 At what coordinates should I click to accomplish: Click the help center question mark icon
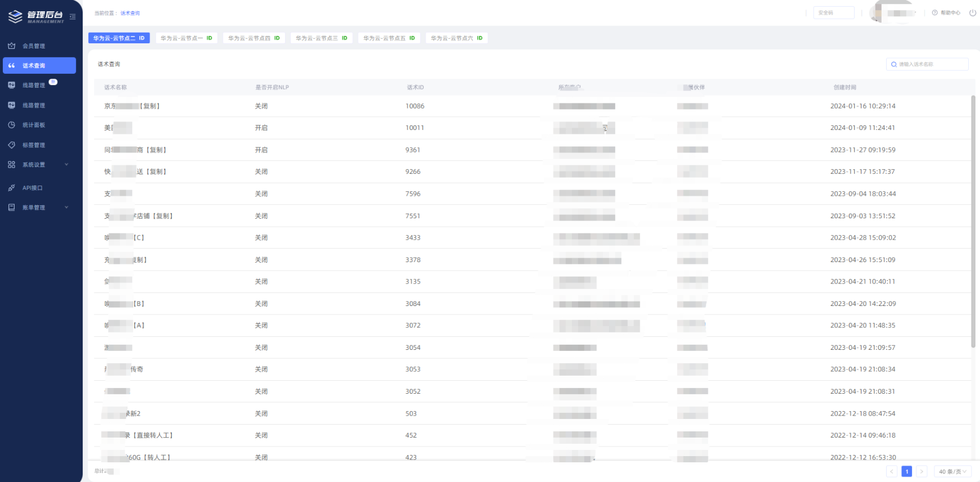pos(934,13)
